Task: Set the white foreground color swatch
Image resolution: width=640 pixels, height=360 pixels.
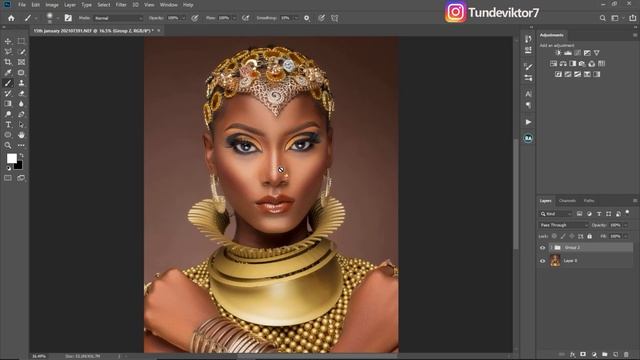Action: click(11, 158)
